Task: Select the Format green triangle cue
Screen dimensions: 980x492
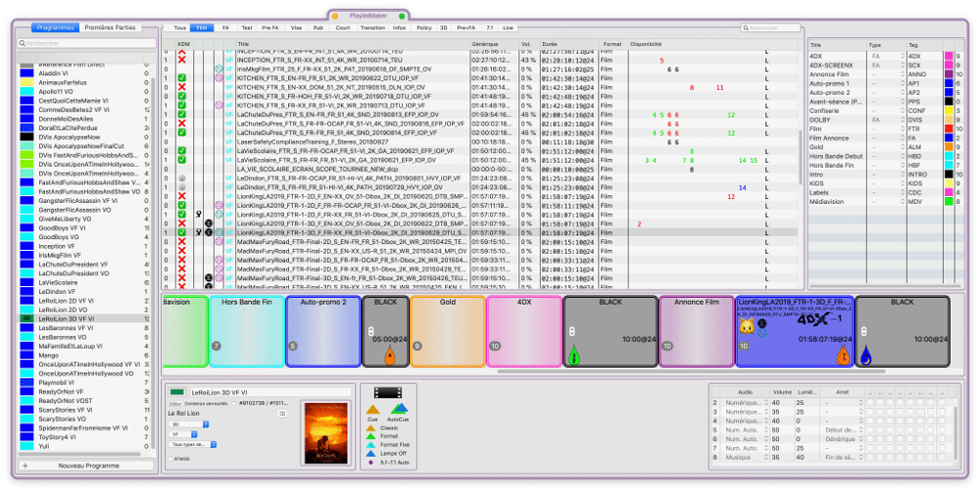Action: point(370,436)
